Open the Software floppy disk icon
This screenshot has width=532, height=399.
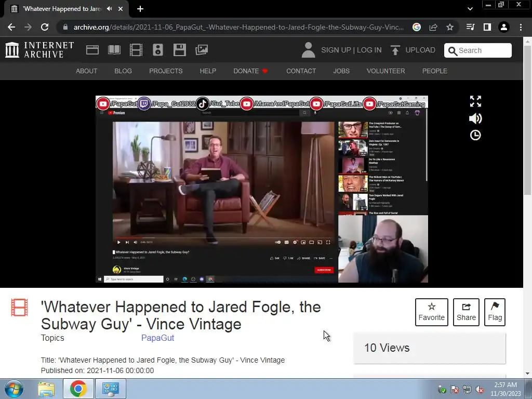(x=179, y=50)
